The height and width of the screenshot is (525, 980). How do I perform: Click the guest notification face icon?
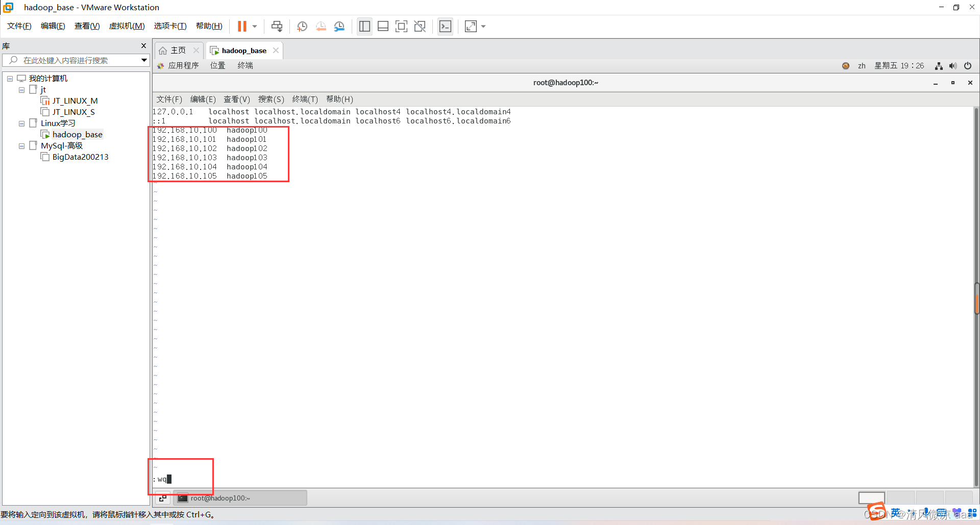pos(846,66)
